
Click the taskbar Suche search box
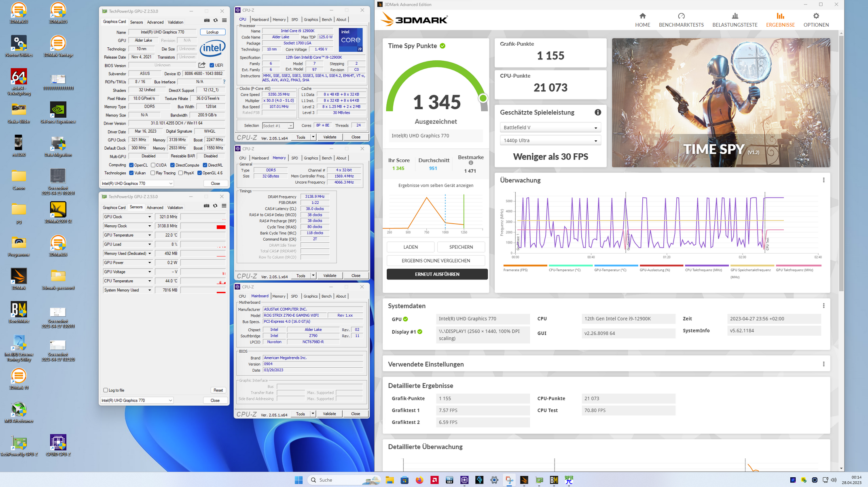pos(343,480)
